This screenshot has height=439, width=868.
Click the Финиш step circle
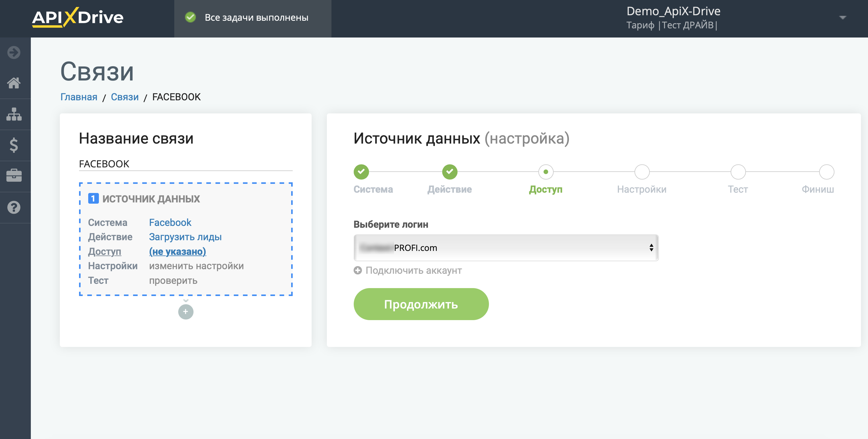tap(826, 172)
